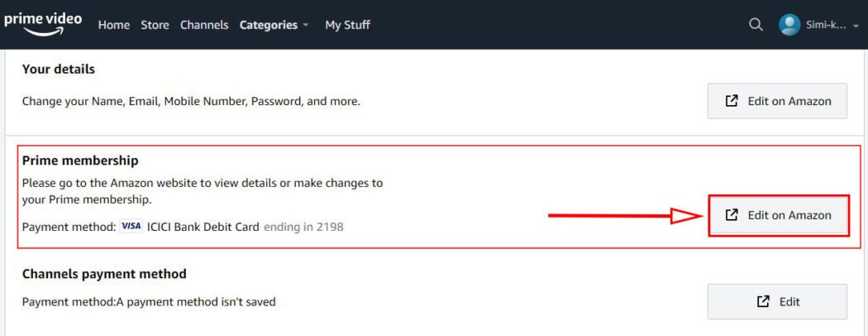The width and height of the screenshot is (868, 336).
Task: Open the Store menu item
Action: [155, 25]
